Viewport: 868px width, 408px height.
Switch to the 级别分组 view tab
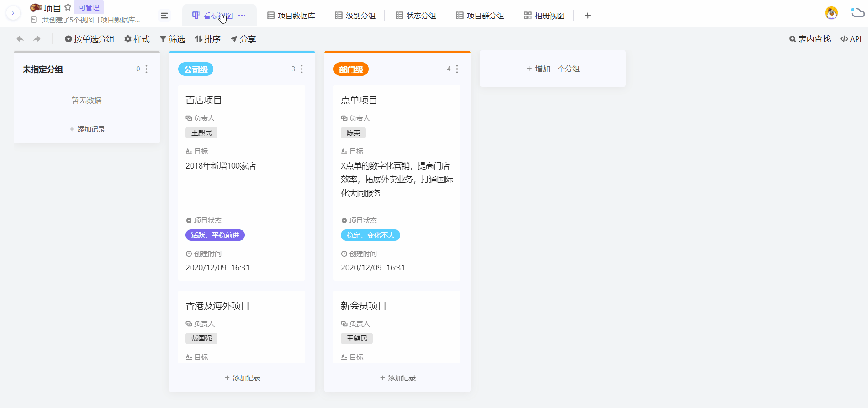point(355,16)
